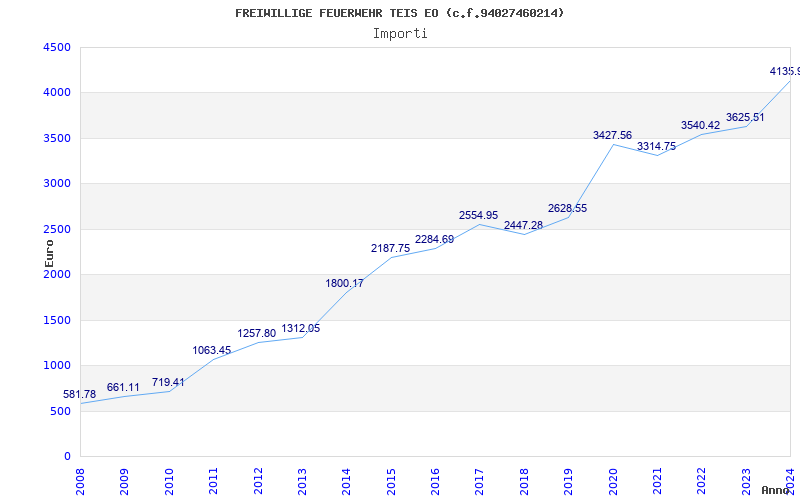Click the 2628.55 data label
The width and height of the screenshot is (800, 500).
[568, 208]
